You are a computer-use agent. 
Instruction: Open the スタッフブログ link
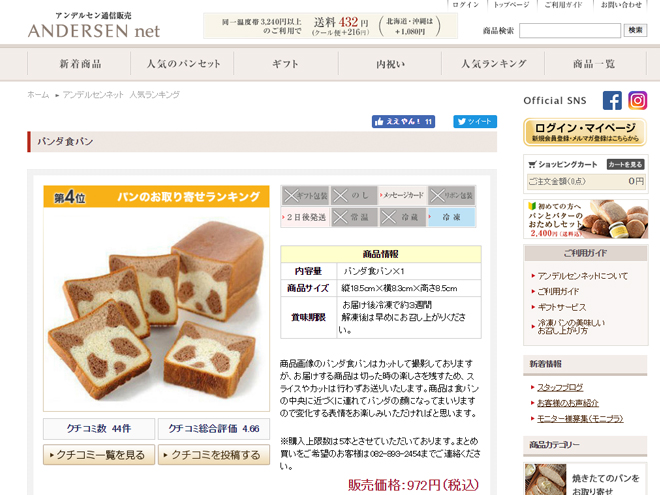tap(560, 387)
